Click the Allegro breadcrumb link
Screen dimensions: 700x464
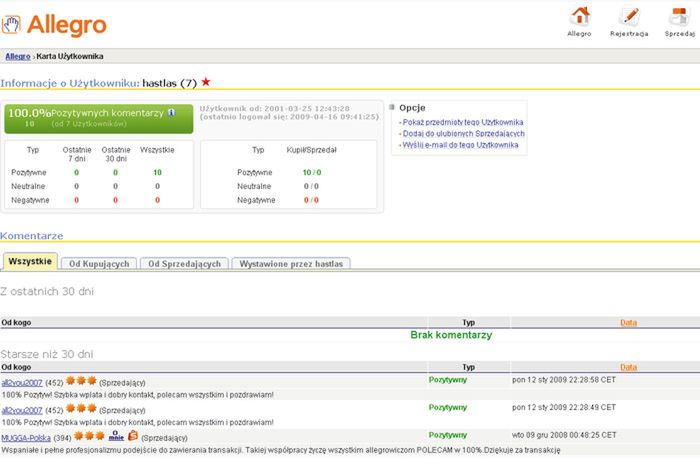point(18,56)
